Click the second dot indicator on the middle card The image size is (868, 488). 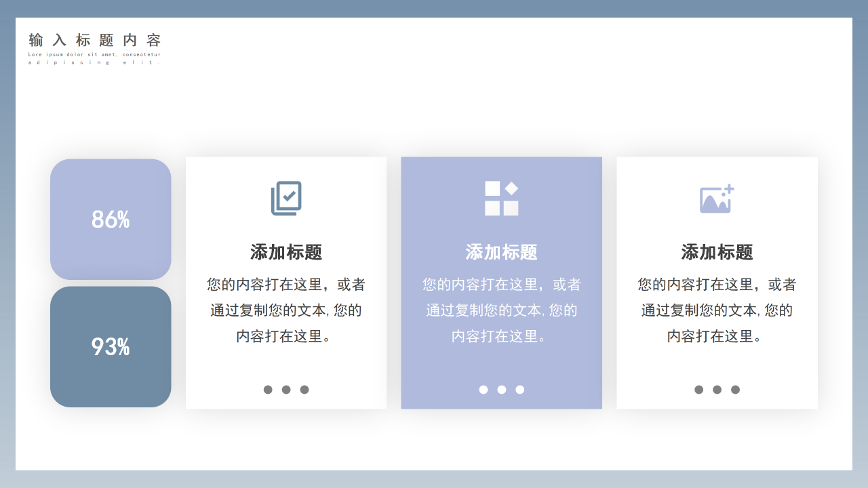[501, 389]
